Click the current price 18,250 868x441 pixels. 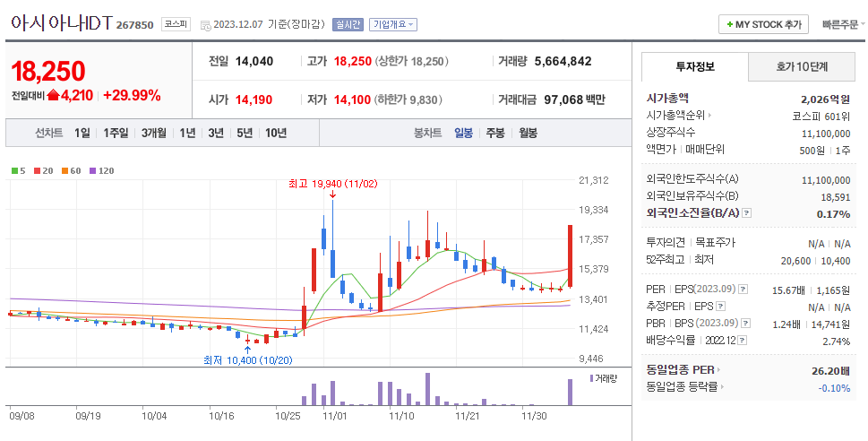click(x=48, y=71)
